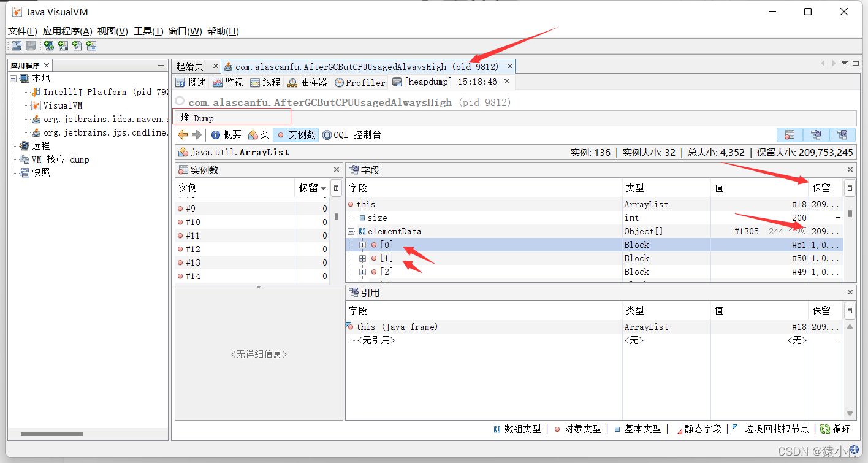Switch to the 抽样器 subtab

coord(308,82)
